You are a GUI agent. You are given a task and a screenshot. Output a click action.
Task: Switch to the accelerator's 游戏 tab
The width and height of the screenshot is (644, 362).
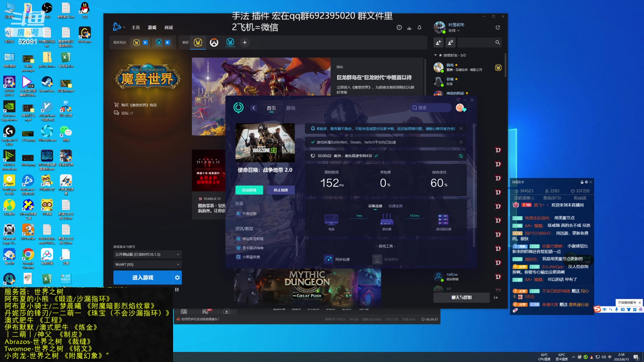290,108
